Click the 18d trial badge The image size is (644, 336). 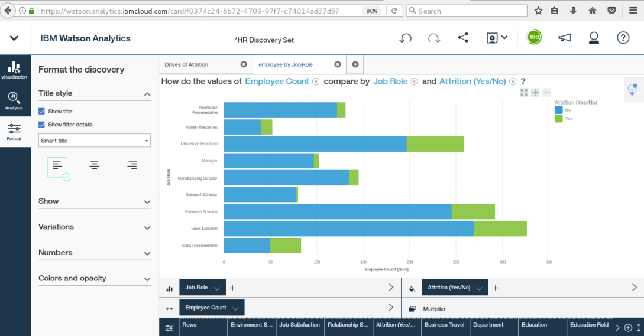[x=534, y=37]
